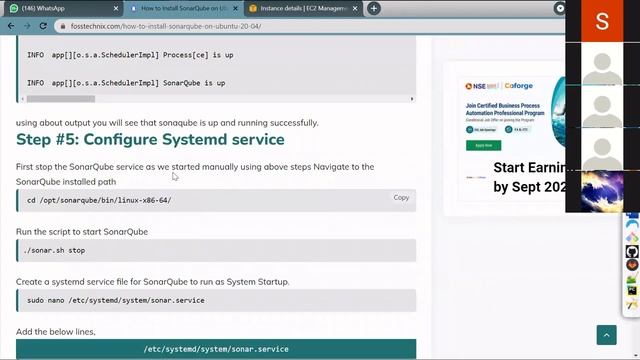Open GitHub icon in the side dock

(632, 251)
